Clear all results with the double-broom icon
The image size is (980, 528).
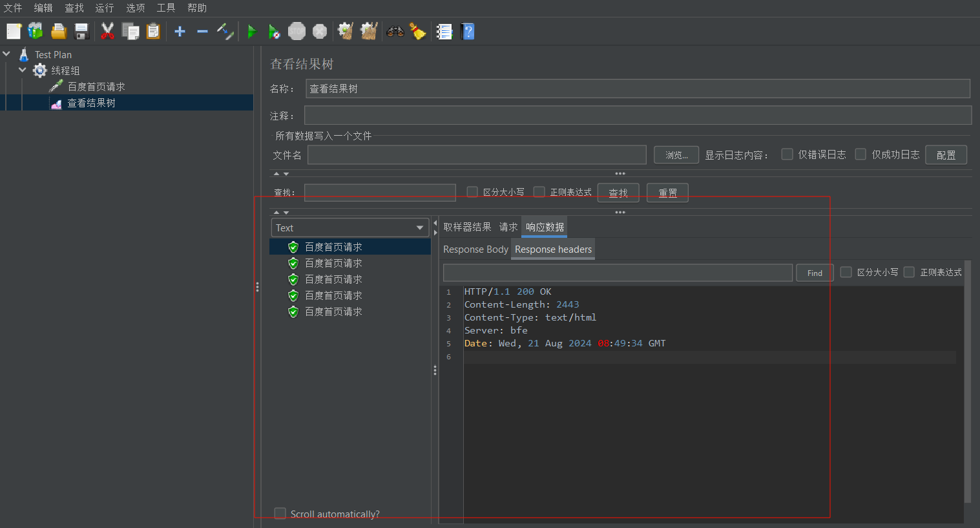[x=368, y=31]
